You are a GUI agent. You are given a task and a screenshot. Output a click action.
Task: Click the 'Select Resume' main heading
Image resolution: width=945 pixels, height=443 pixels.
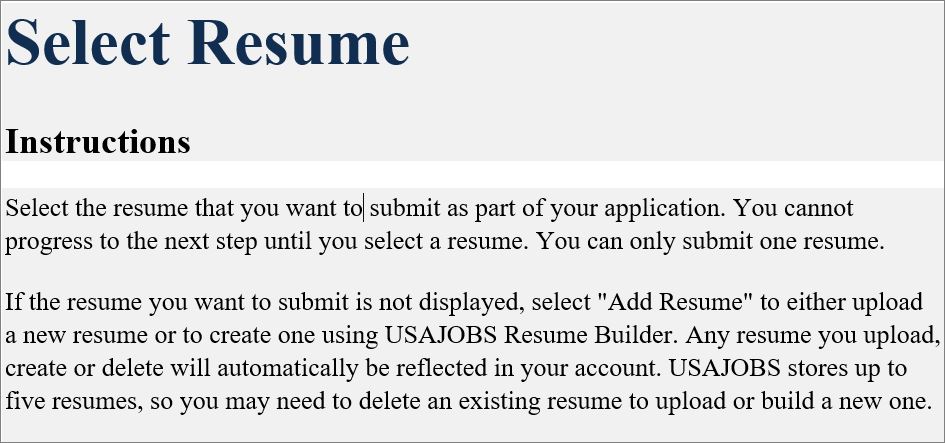[208, 43]
